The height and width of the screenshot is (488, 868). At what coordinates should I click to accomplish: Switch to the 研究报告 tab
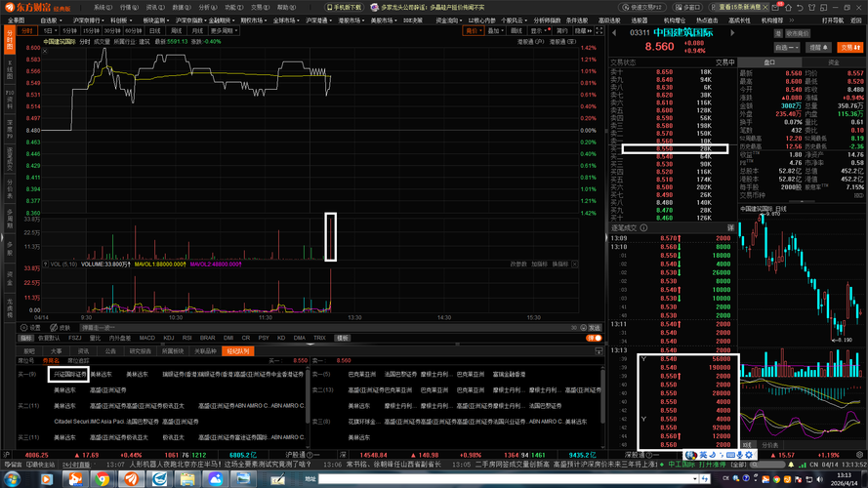(140, 350)
